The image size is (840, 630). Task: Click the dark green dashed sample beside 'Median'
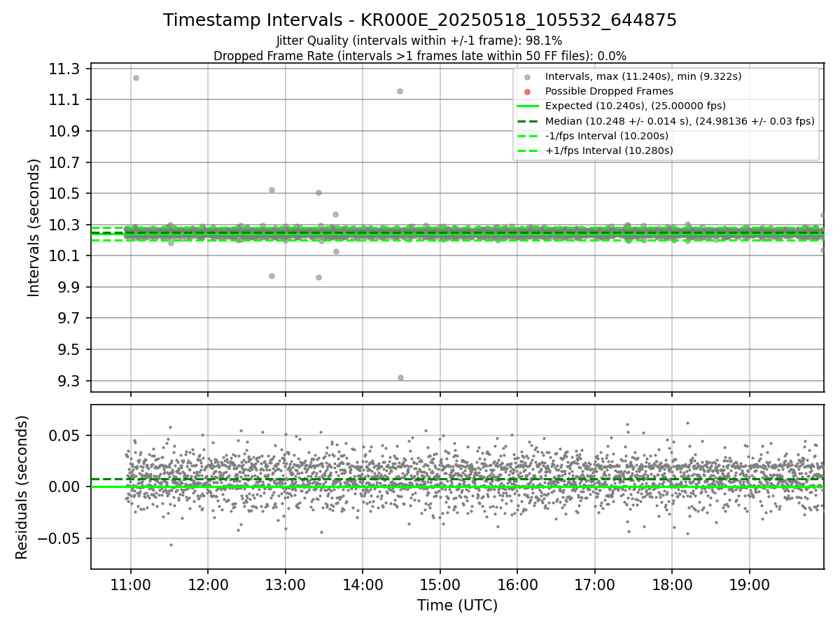[528, 121]
